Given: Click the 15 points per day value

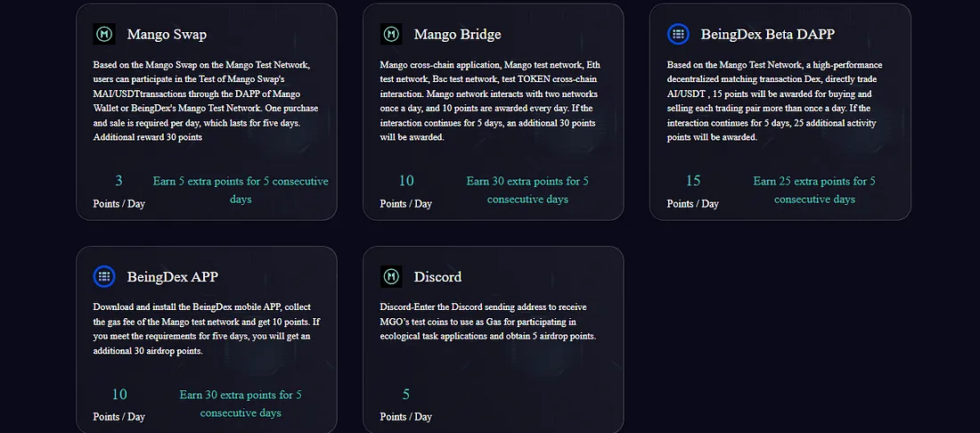Looking at the screenshot, I should [693, 181].
